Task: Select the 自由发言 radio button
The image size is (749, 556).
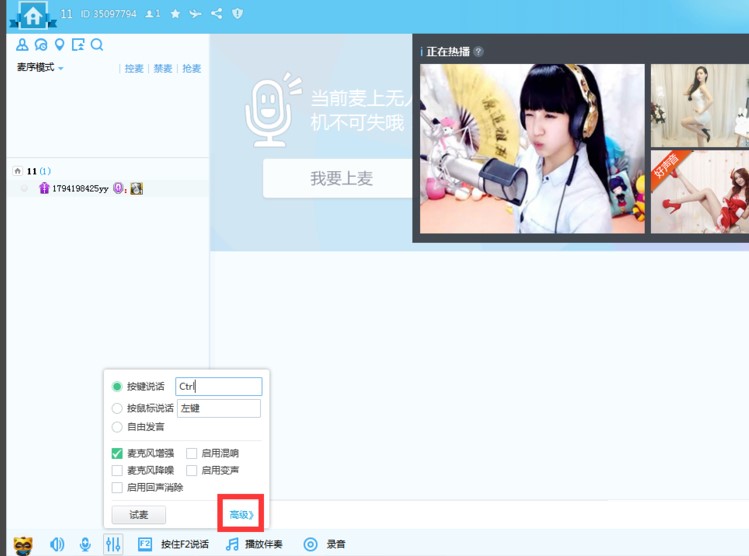Action: tap(118, 426)
